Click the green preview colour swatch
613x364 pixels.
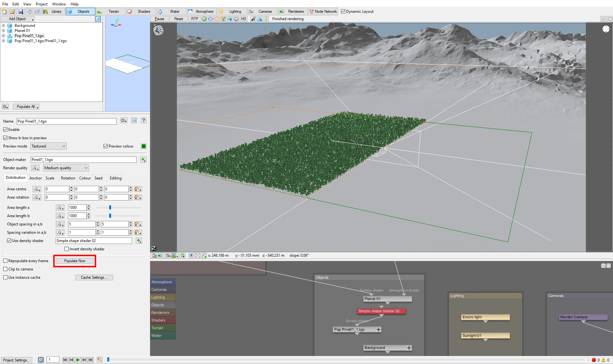(144, 146)
